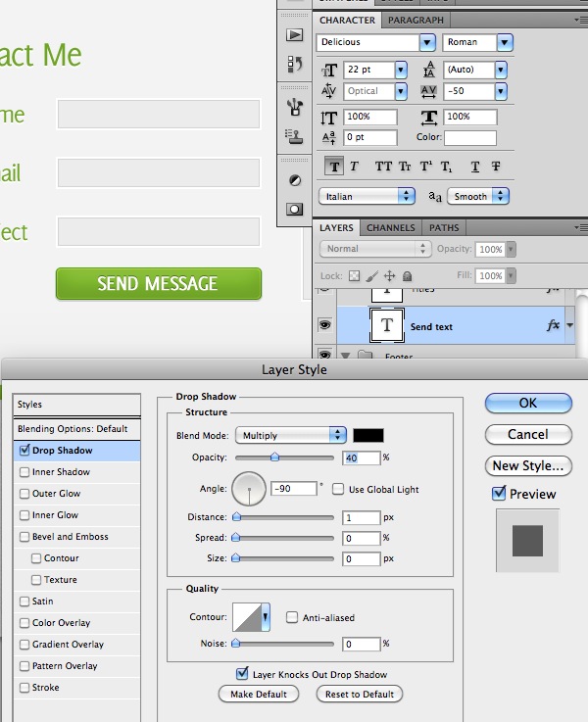Toggle Faux Italic text style
Screen dimensions: 588x722
pyautogui.click(x=354, y=167)
